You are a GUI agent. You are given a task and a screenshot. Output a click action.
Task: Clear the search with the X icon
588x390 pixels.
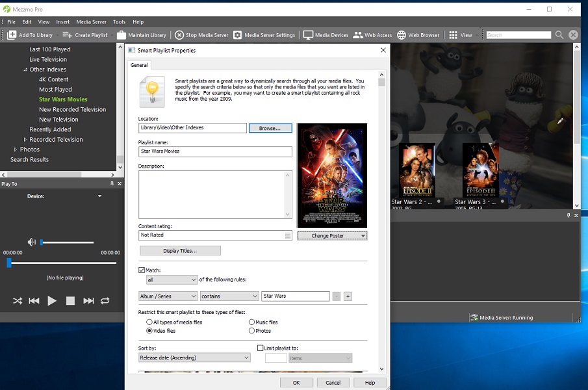(573, 35)
